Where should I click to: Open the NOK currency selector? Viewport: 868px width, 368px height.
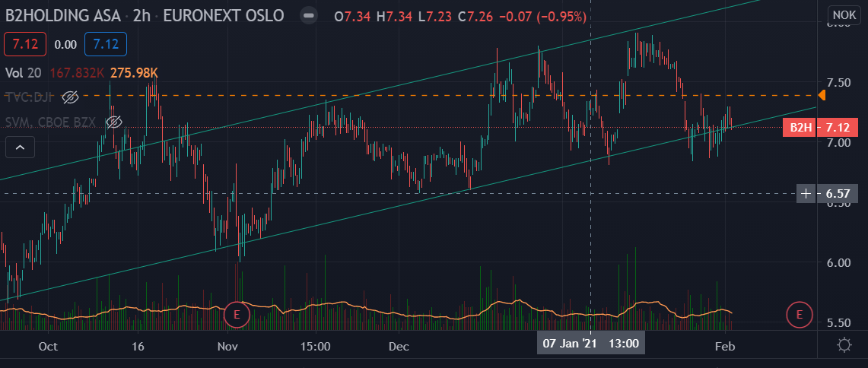[843, 15]
